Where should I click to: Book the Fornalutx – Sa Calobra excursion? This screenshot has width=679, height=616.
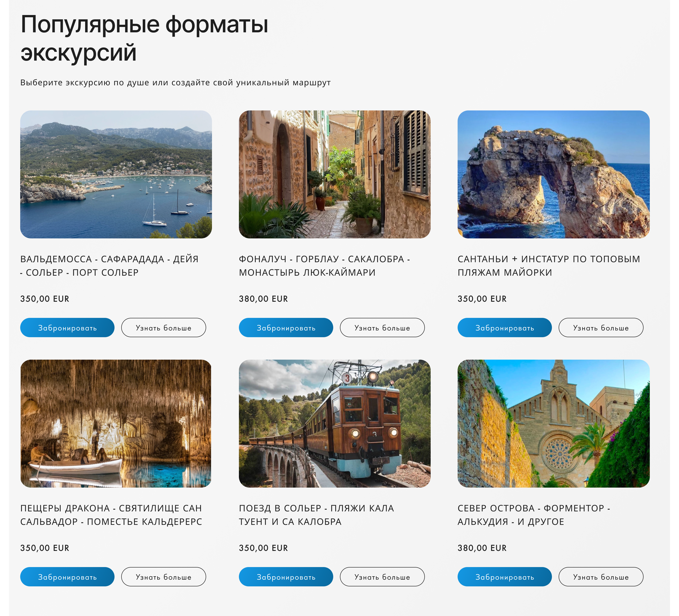click(x=286, y=327)
